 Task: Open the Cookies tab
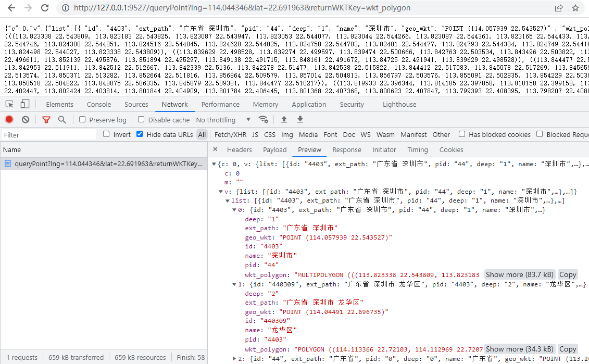[x=451, y=149]
